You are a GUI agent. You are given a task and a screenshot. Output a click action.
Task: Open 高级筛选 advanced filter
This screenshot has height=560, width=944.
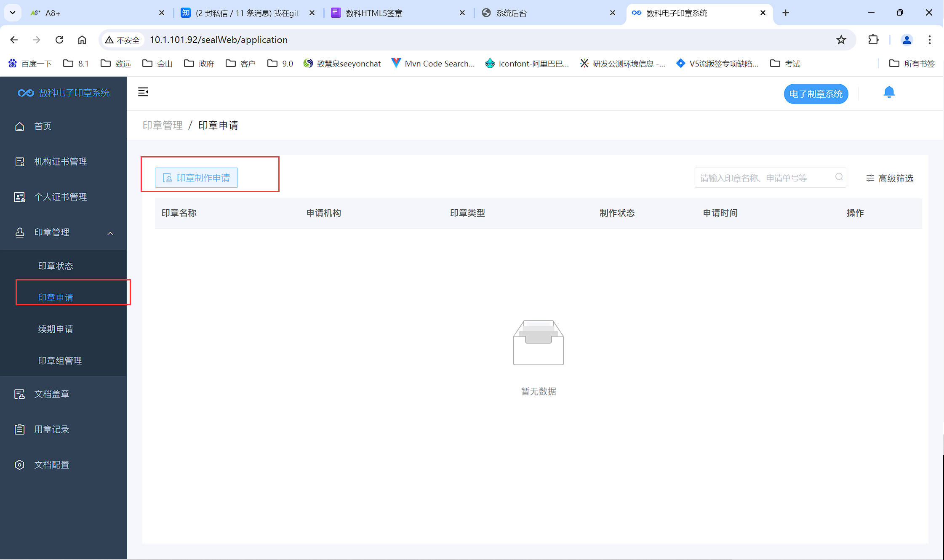890,179
